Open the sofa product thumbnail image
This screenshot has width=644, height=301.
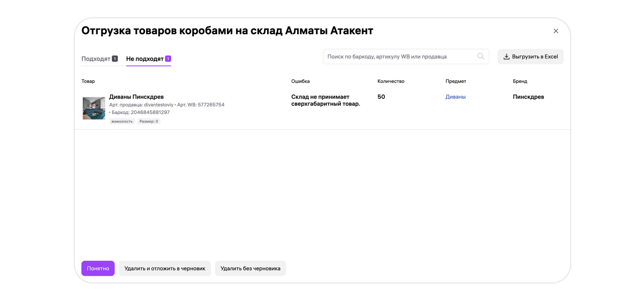(94, 108)
